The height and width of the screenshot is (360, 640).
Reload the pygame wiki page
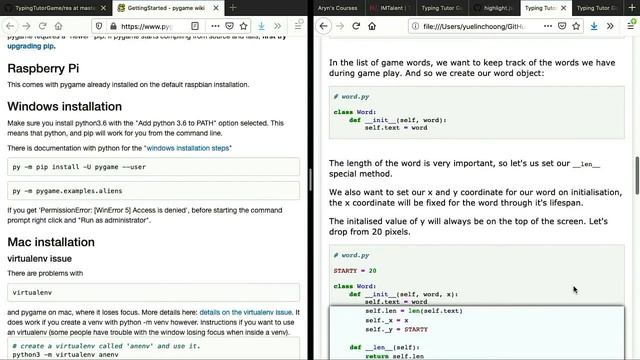pos(42,26)
